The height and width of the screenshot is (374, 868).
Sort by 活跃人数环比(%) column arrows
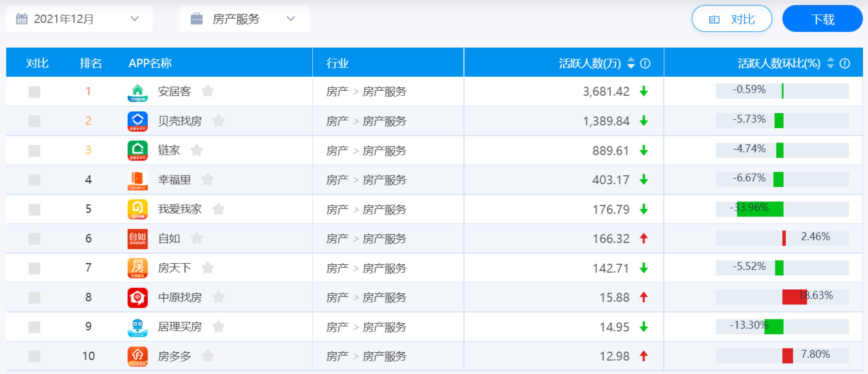click(x=830, y=63)
